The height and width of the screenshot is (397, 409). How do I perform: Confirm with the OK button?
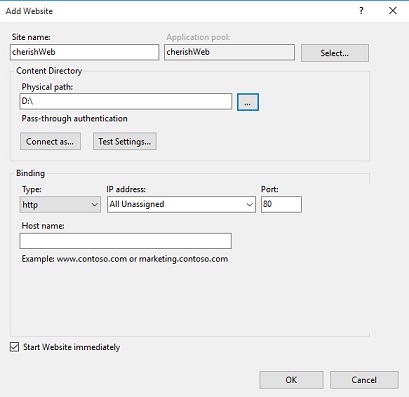(x=291, y=380)
